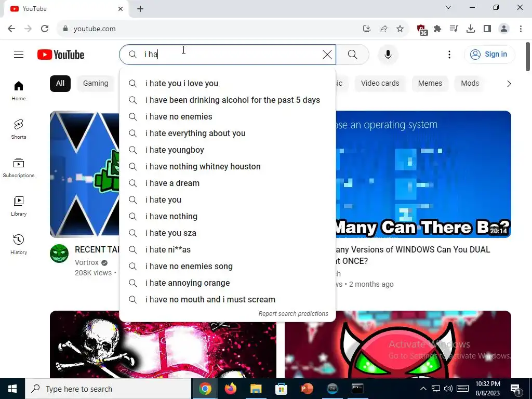Close the YouTube tab
The height and width of the screenshot is (399, 532).
[121, 9]
